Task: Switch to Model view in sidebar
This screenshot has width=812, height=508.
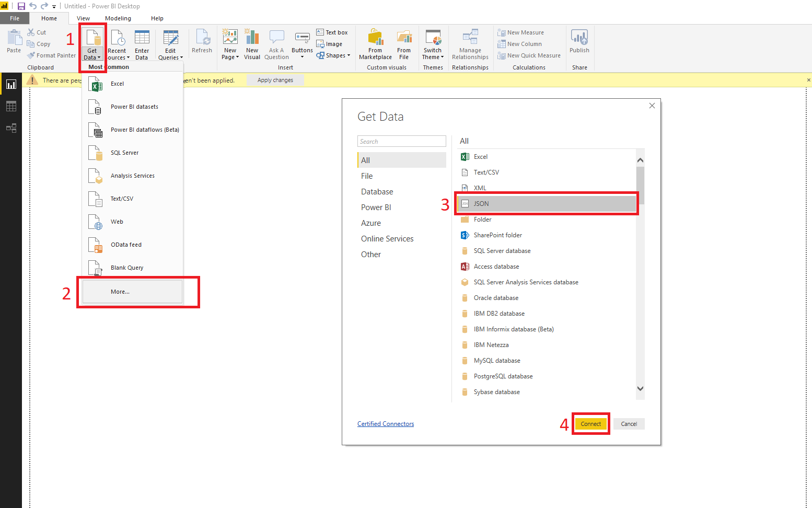Action: (x=11, y=128)
